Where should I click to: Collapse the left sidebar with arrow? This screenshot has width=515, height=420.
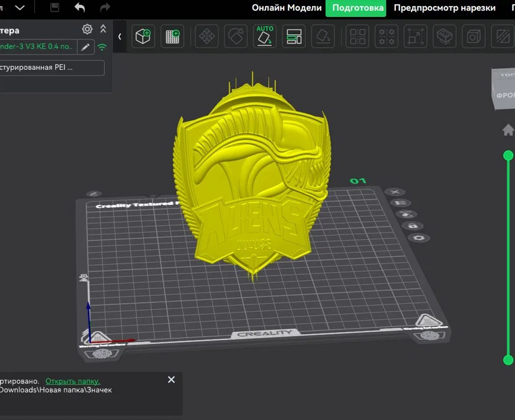point(120,36)
